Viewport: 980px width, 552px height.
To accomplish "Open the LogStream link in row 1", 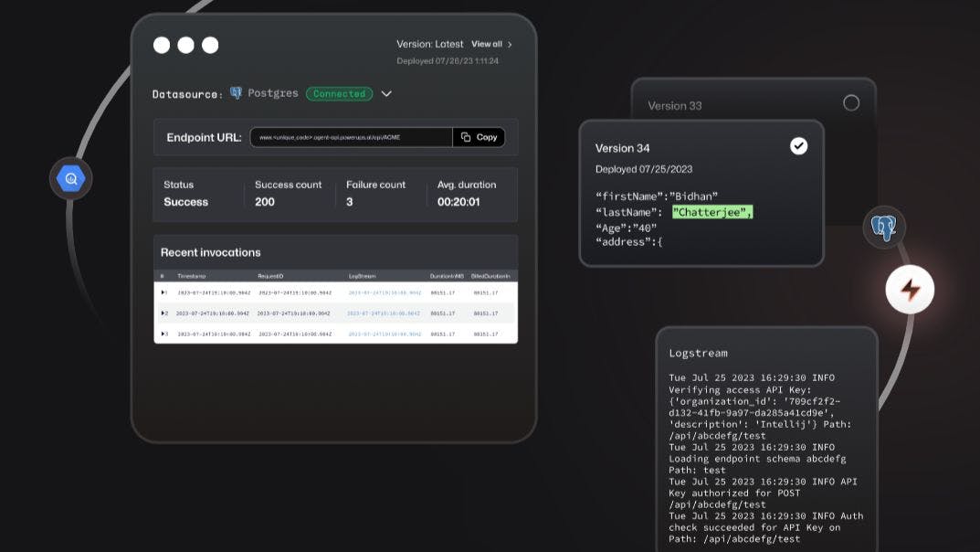I will click(385, 292).
